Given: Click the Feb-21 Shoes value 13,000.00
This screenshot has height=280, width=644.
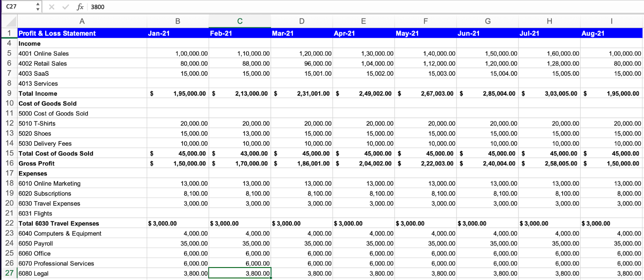Looking at the screenshot, I should pos(240,134).
